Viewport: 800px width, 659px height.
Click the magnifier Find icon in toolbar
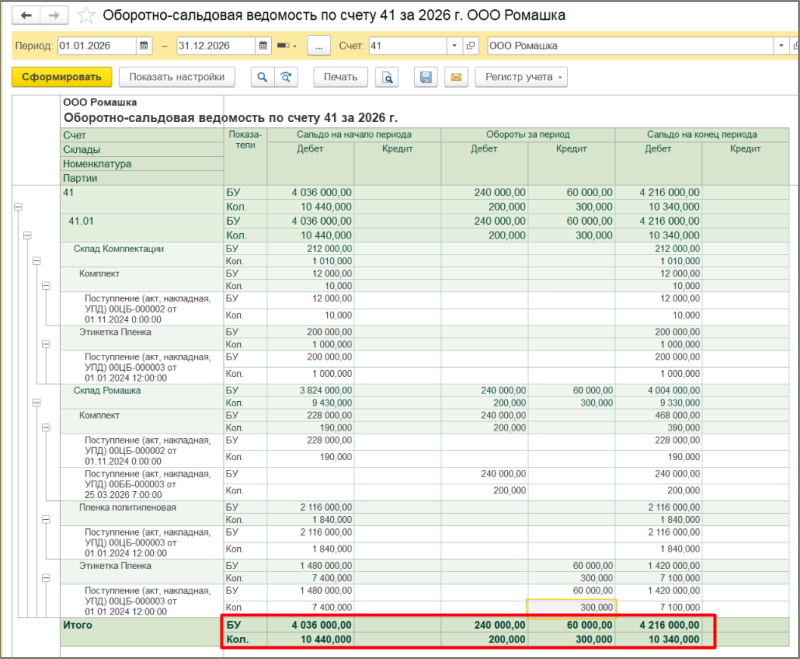pyautogui.click(x=263, y=77)
